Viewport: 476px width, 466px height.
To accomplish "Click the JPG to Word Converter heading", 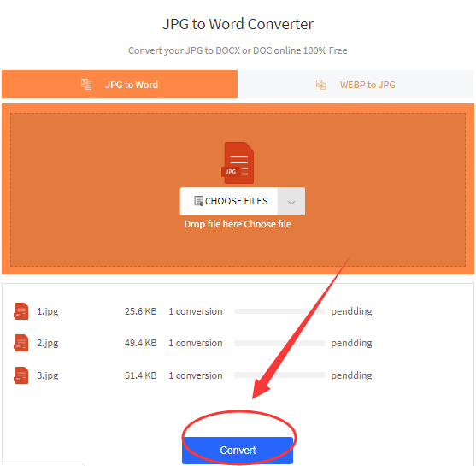I will pyautogui.click(x=238, y=24).
